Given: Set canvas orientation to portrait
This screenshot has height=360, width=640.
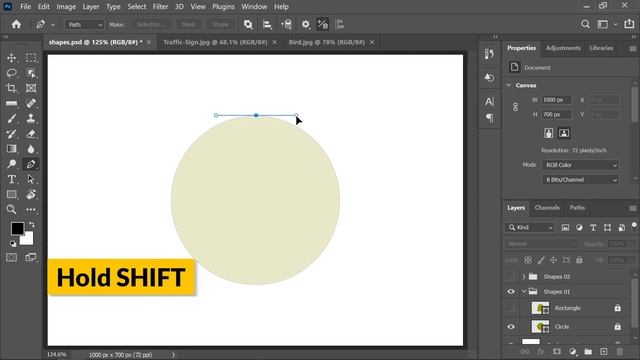Looking at the screenshot, I should point(549,133).
